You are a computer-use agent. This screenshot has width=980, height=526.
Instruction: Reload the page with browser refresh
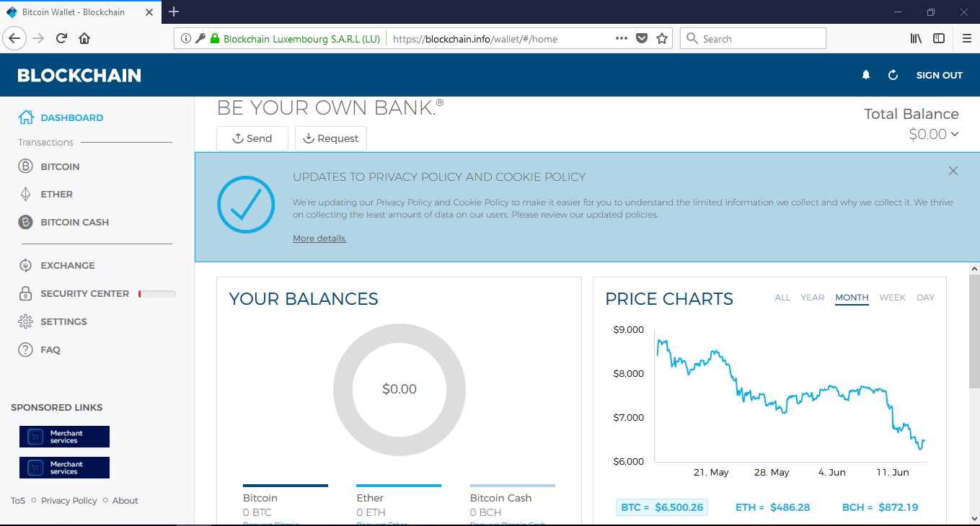tap(61, 39)
